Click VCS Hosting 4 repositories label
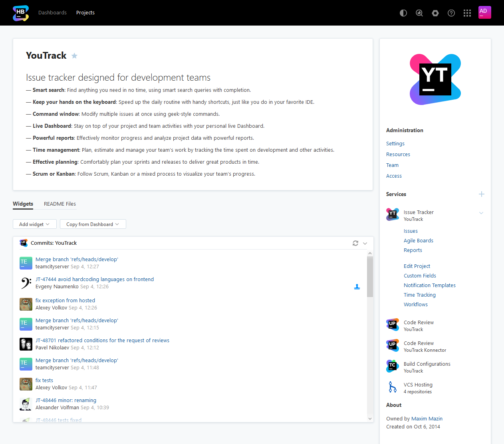The height and width of the screenshot is (444, 504). pyautogui.click(x=418, y=388)
